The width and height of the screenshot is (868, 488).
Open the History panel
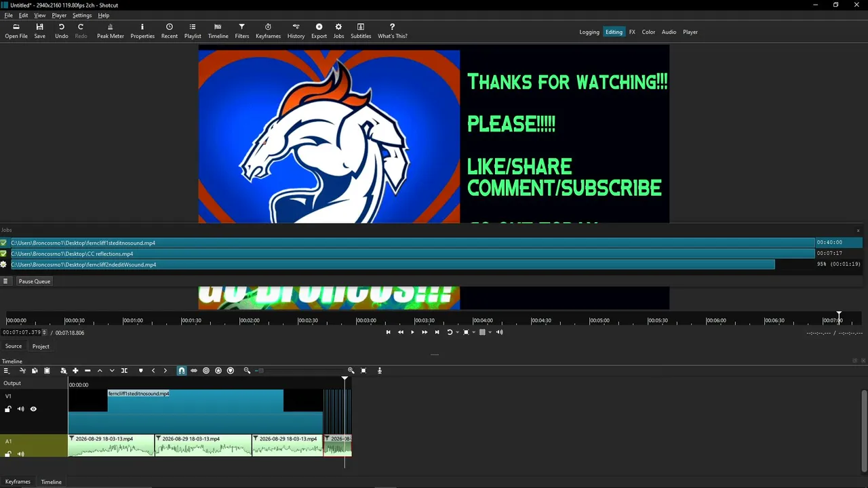[296, 31]
